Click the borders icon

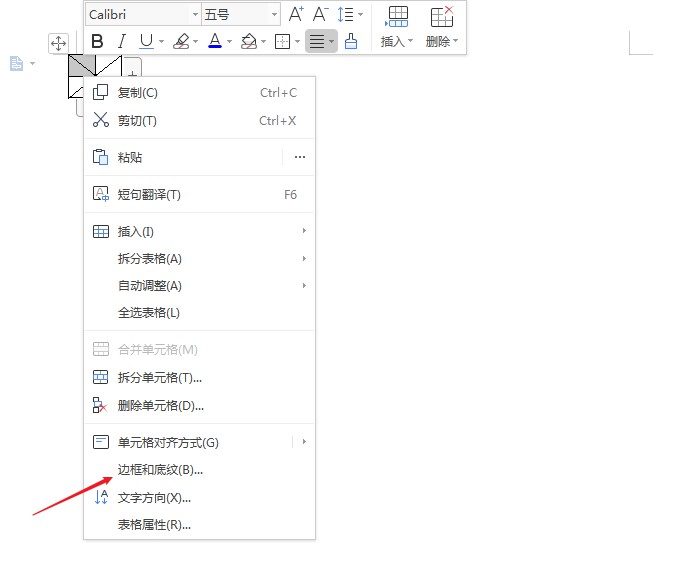click(x=282, y=42)
